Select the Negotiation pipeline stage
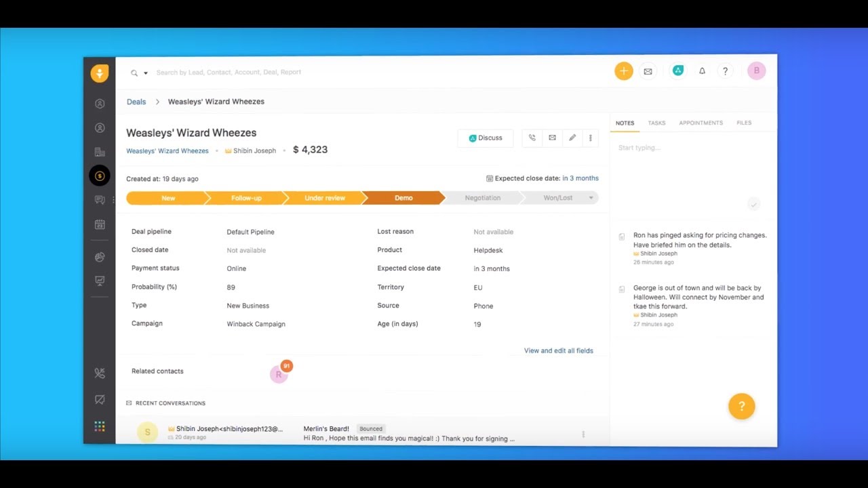This screenshot has height=488, width=868. 482,198
